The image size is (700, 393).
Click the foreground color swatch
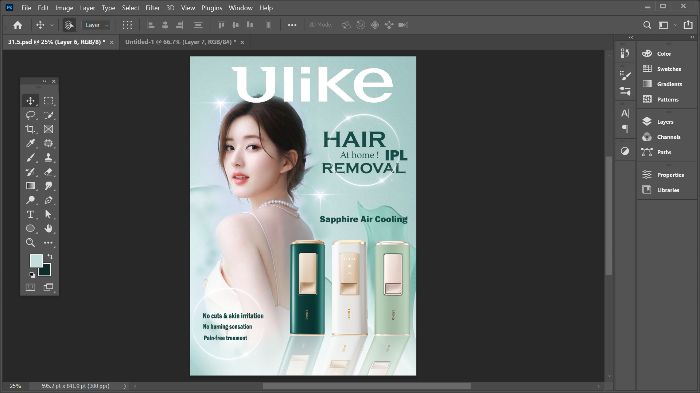pyautogui.click(x=36, y=260)
